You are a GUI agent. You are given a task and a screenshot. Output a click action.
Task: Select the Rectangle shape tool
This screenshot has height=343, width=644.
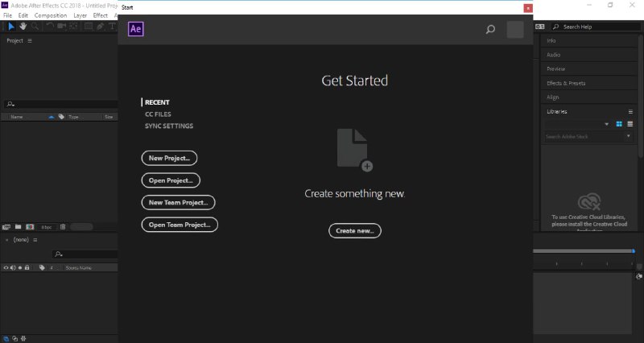click(89, 27)
